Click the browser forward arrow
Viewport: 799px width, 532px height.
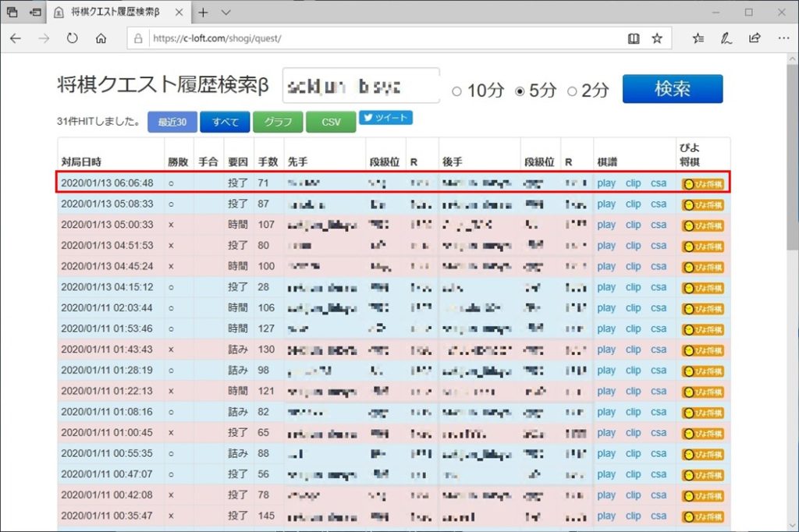pos(44,38)
